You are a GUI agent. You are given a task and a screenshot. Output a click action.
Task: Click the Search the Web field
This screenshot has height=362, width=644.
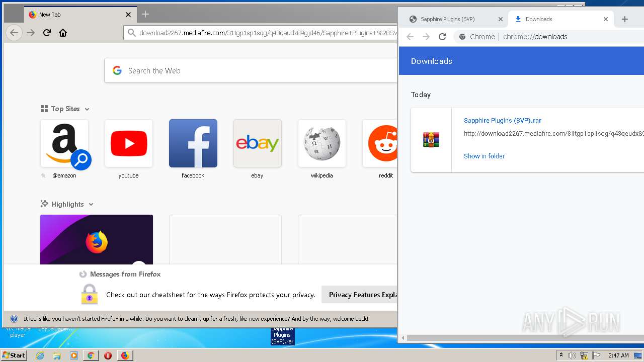(251, 70)
